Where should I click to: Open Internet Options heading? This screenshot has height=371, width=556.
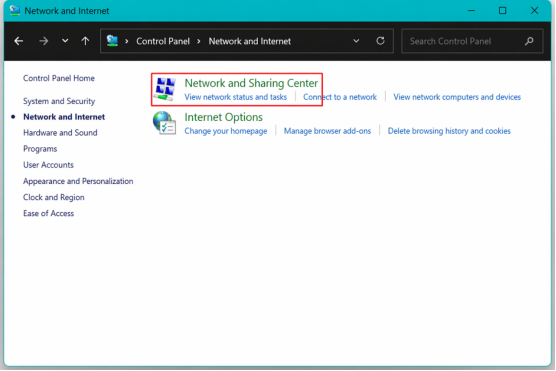(223, 117)
